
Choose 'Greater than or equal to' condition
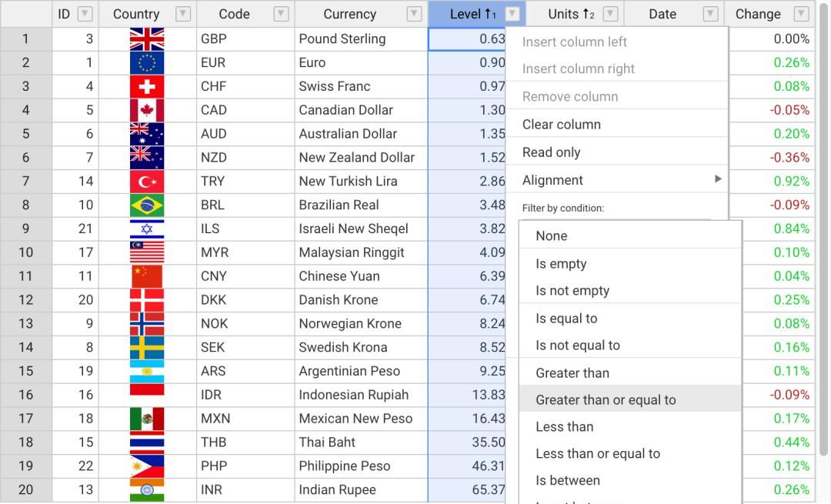coord(606,400)
